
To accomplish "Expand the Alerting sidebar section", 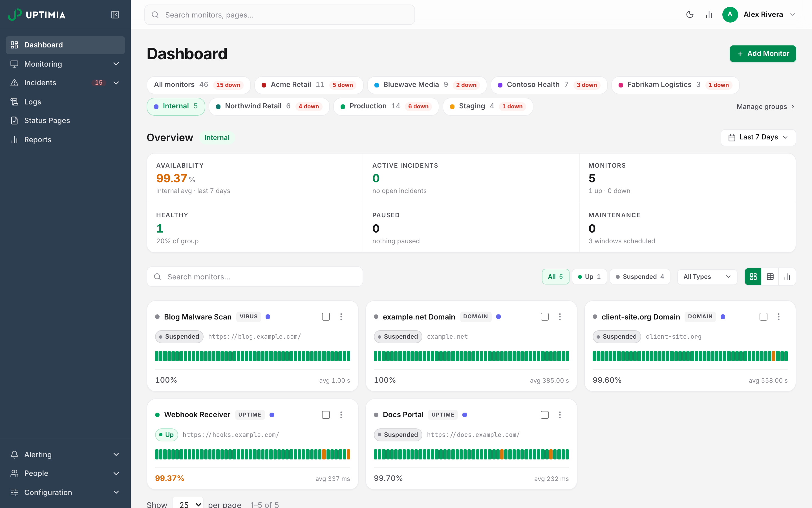I will [x=65, y=454].
